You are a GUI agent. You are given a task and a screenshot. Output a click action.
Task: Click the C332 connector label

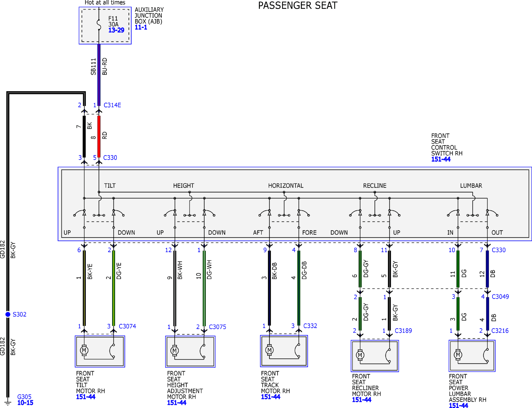click(310, 326)
